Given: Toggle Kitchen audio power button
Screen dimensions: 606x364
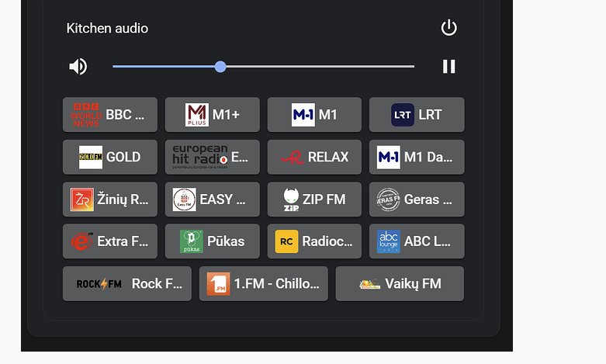Looking at the screenshot, I should click(x=448, y=28).
